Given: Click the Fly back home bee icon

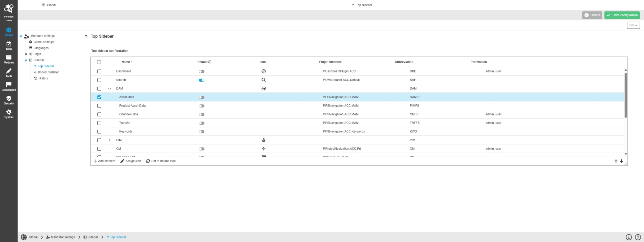Looking at the screenshot, I should (9, 9).
